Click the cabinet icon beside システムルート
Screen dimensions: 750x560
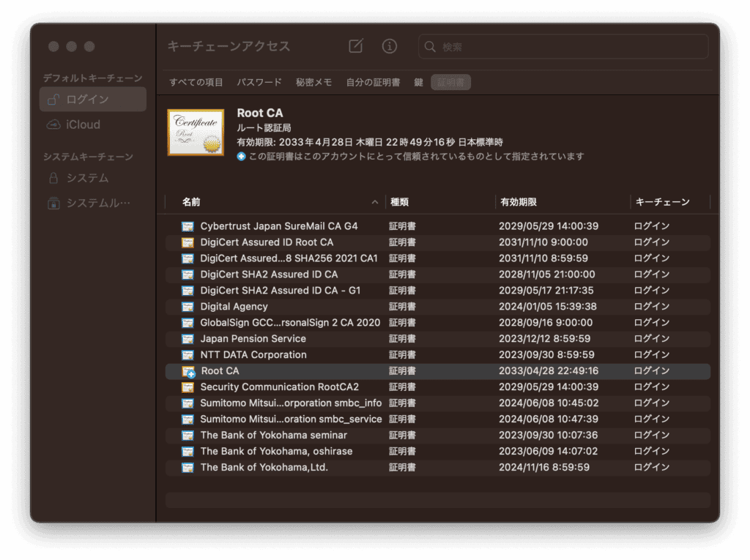pyautogui.click(x=53, y=204)
